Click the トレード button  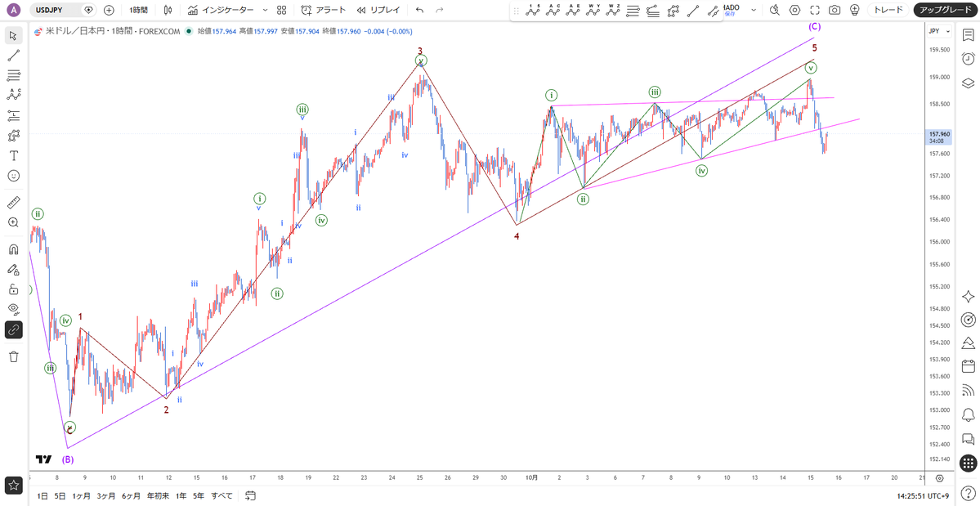[x=888, y=10]
